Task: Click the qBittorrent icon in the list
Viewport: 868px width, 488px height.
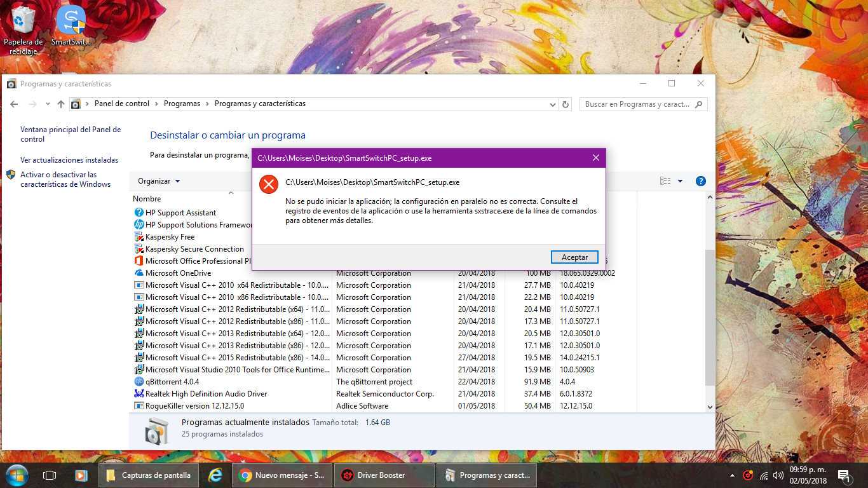Action: click(139, 381)
